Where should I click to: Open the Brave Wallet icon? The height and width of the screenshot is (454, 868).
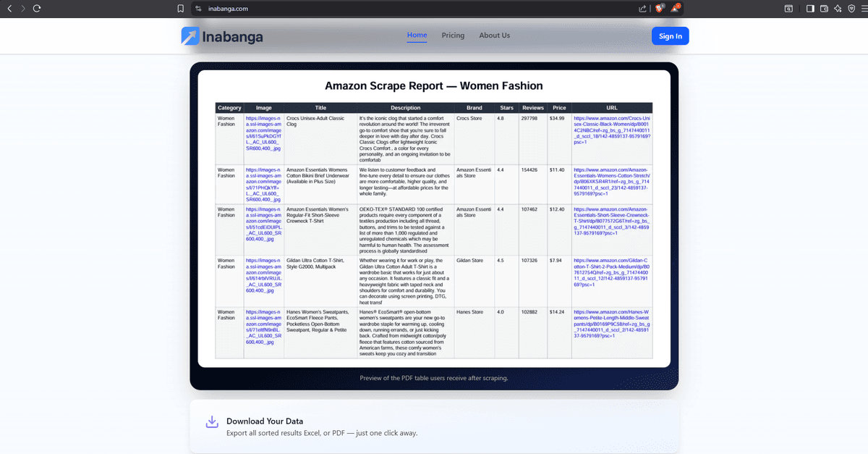(825, 7)
